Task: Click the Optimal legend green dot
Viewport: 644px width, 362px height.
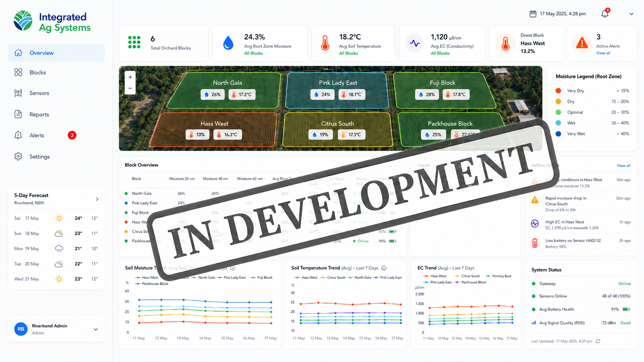Action: pos(558,112)
